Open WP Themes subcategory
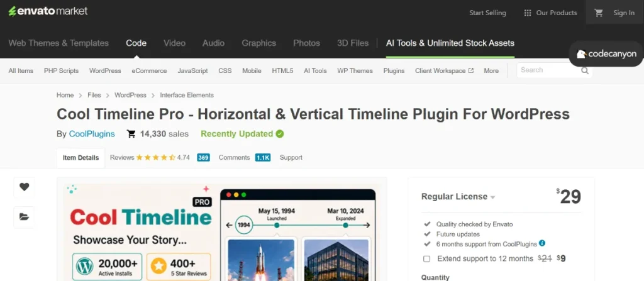The height and width of the screenshot is (281, 644). (x=355, y=70)
